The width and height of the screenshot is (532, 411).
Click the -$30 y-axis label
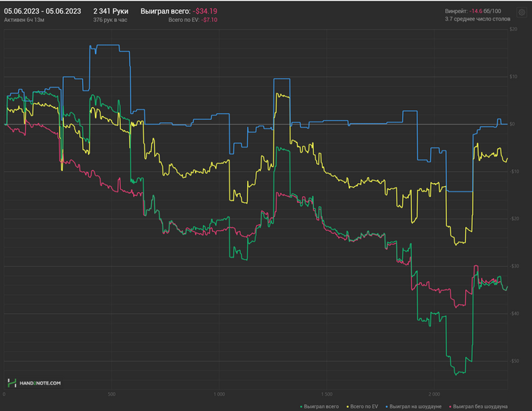(x=514, y=266)
